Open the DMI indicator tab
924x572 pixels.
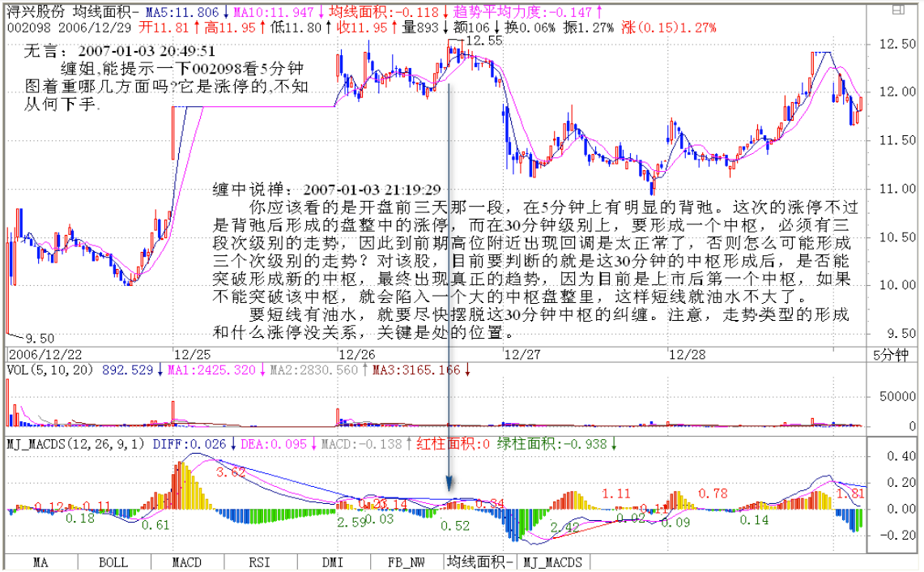[334, 562]
